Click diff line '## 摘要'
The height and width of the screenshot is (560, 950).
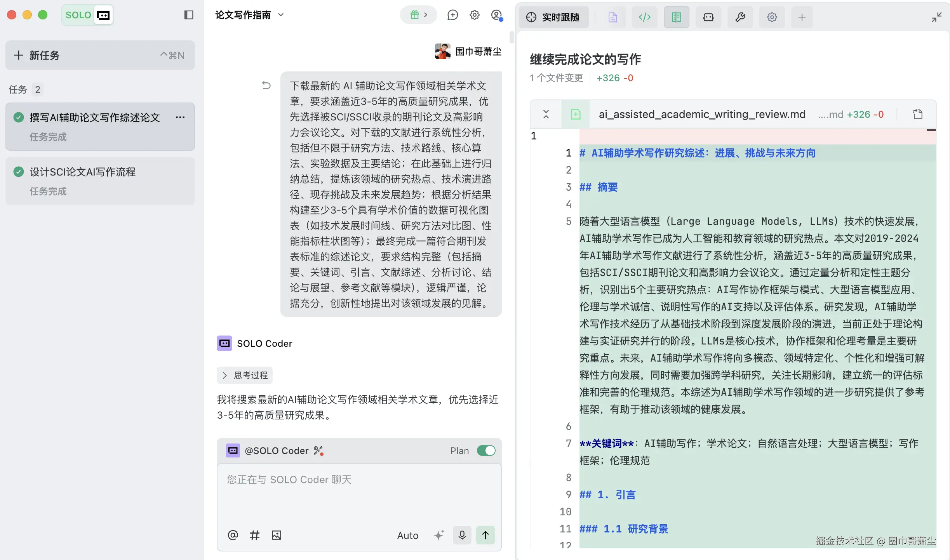[599, 187]
